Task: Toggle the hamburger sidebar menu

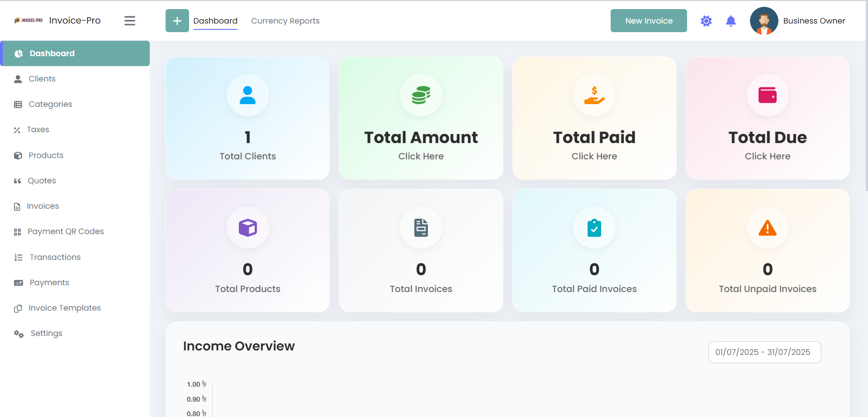Action: 130,21
